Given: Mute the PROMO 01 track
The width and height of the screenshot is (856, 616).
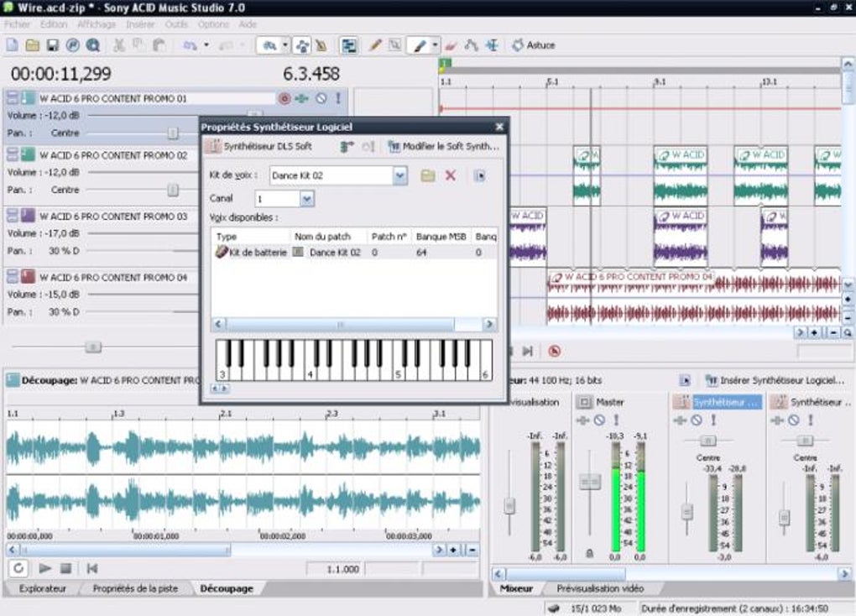Looking at the screenshot, I should [321, 98].
